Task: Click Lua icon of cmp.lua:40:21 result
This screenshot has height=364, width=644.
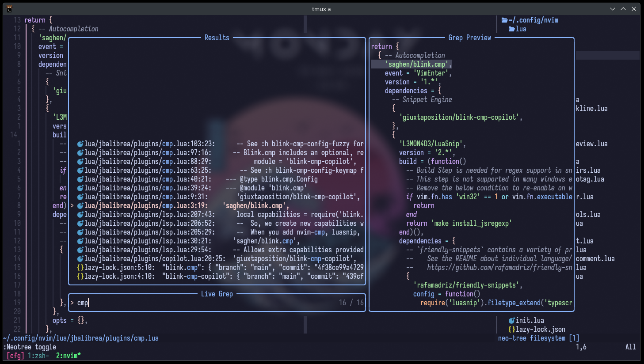Action: (x=80, y=179)
